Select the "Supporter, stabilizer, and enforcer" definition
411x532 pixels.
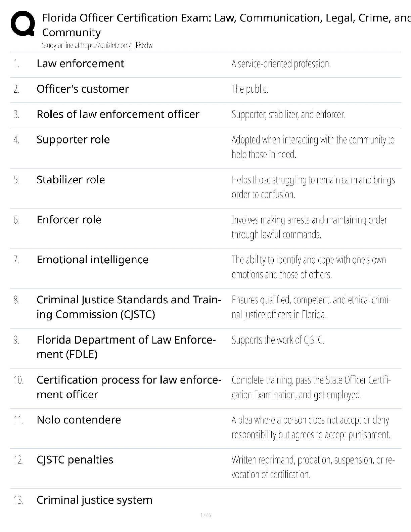[x=288, y=115]
